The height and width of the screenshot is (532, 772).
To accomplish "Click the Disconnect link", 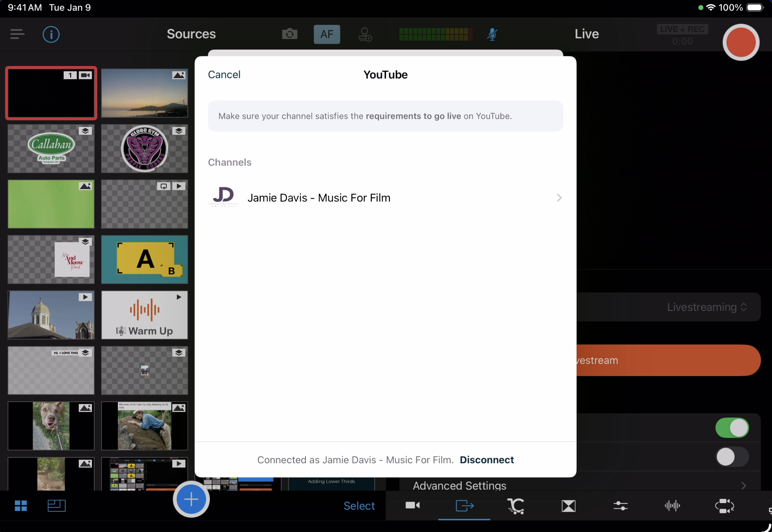I will coord(487,460).
